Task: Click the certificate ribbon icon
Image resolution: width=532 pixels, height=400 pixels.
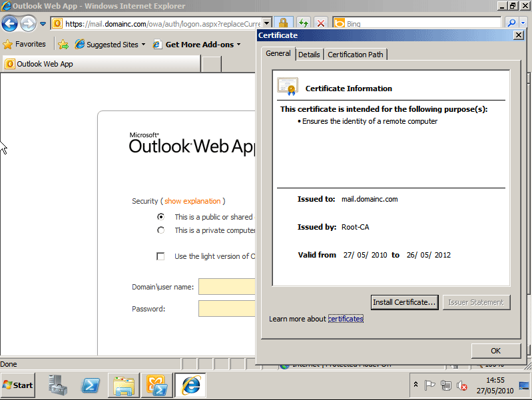Action: pos(288,87)
